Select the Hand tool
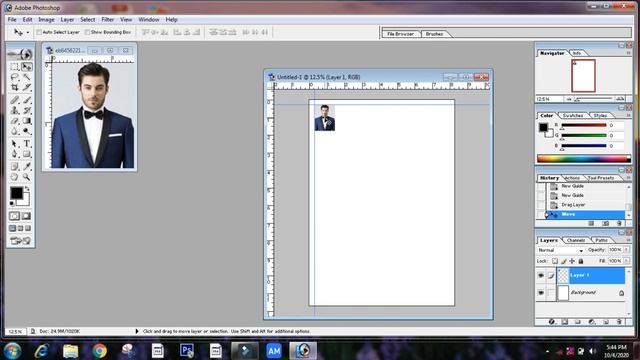Viewport: 640px width, 360px height. [x=15, y=177]
